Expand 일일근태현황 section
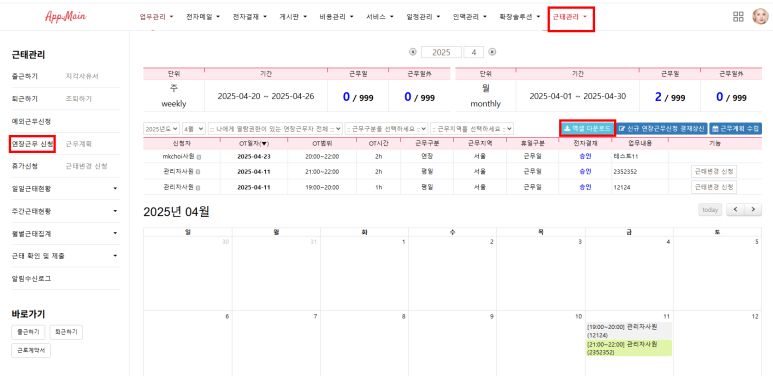Viewport: 773px width, 376px height. pyautogui.click(x=66, y=188)
